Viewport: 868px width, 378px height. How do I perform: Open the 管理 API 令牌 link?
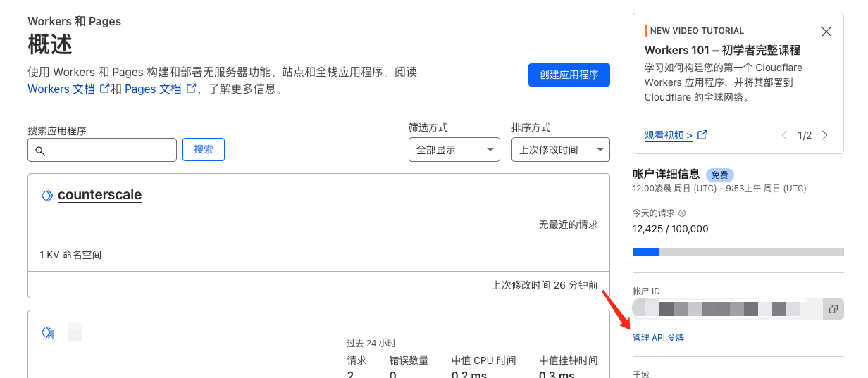point(658,338)
